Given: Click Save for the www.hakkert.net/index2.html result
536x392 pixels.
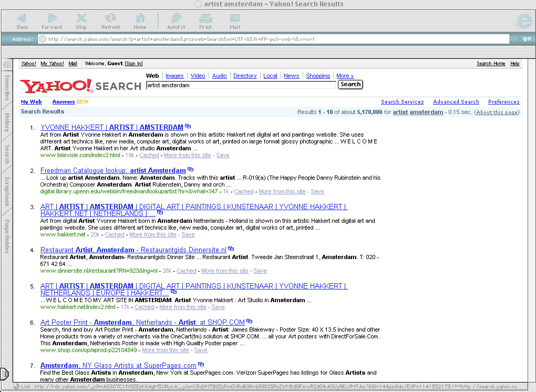Looking at the screenshot, I should point(218,307).
